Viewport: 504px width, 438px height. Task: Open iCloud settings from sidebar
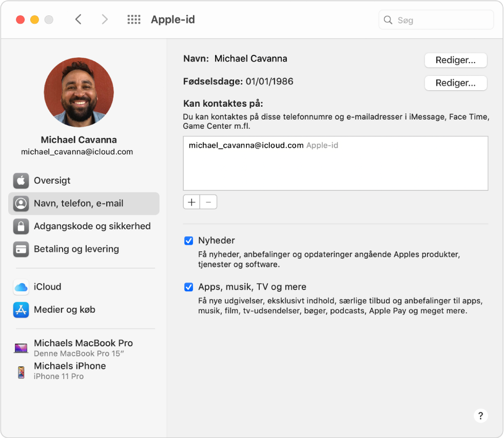(47, 287)
